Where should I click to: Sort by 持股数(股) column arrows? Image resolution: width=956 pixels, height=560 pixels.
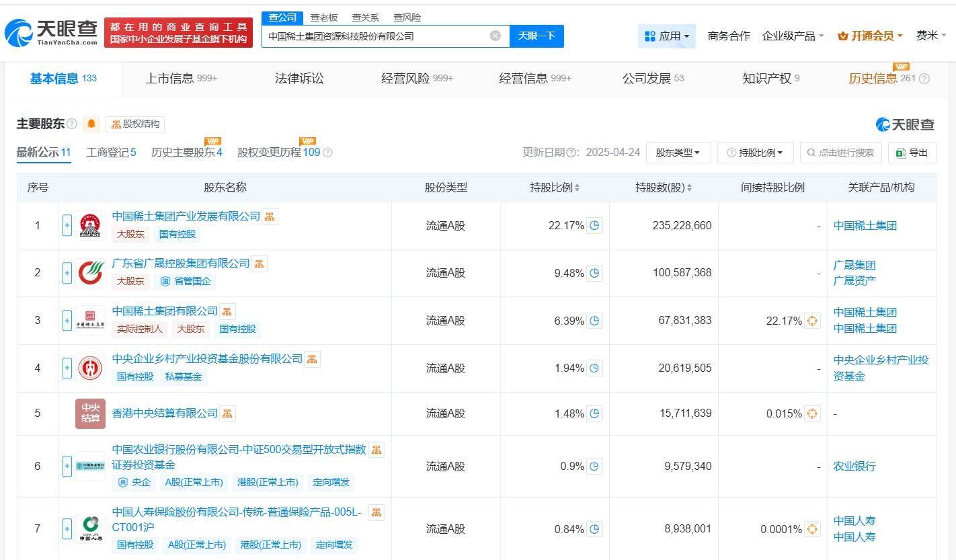click(x=689, y=188)
